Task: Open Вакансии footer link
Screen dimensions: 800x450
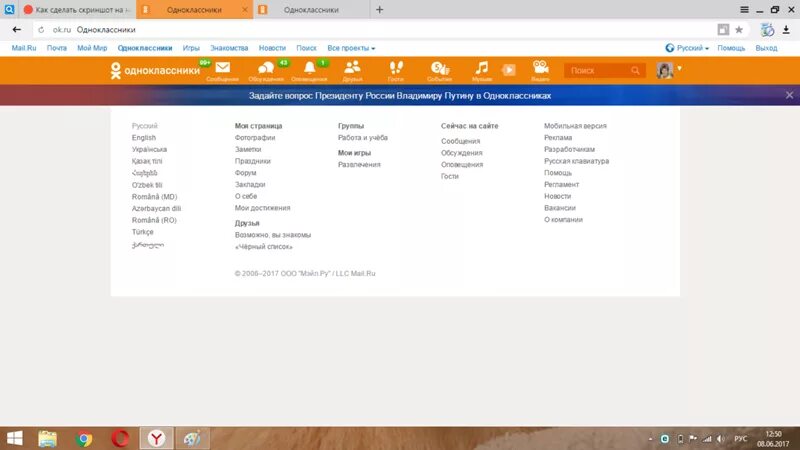Action: (560, 208)
